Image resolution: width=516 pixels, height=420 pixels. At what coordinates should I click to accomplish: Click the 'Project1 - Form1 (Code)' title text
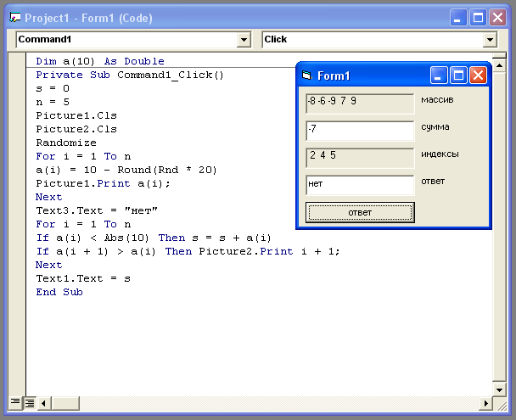[88, 18]
